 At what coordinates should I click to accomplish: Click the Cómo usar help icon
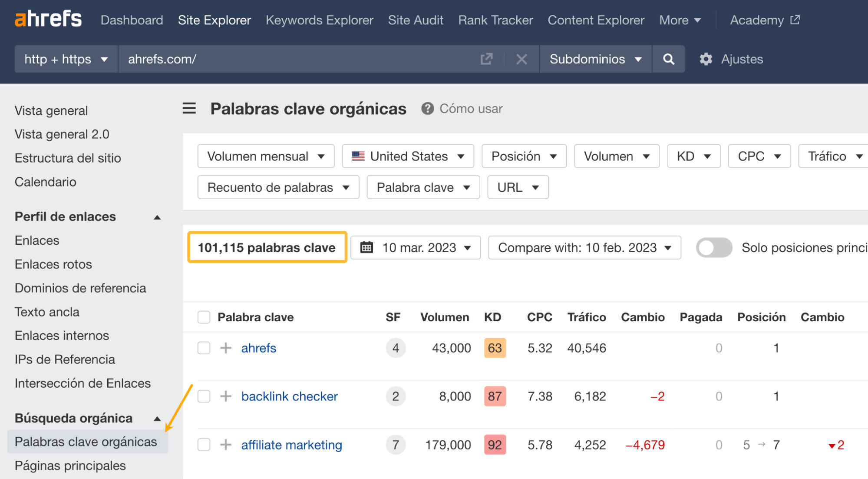point(427,109)
